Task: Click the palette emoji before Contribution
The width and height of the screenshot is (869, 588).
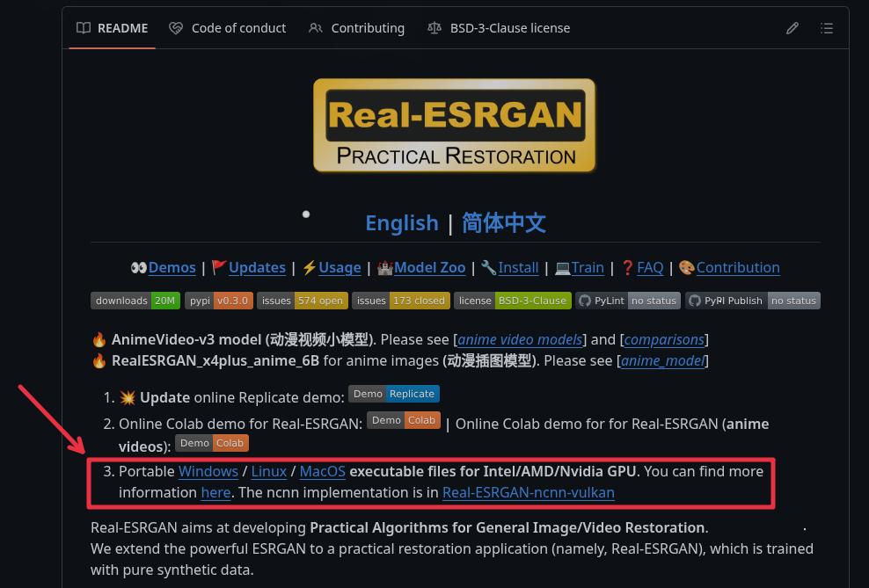Action: pos(687,268)
